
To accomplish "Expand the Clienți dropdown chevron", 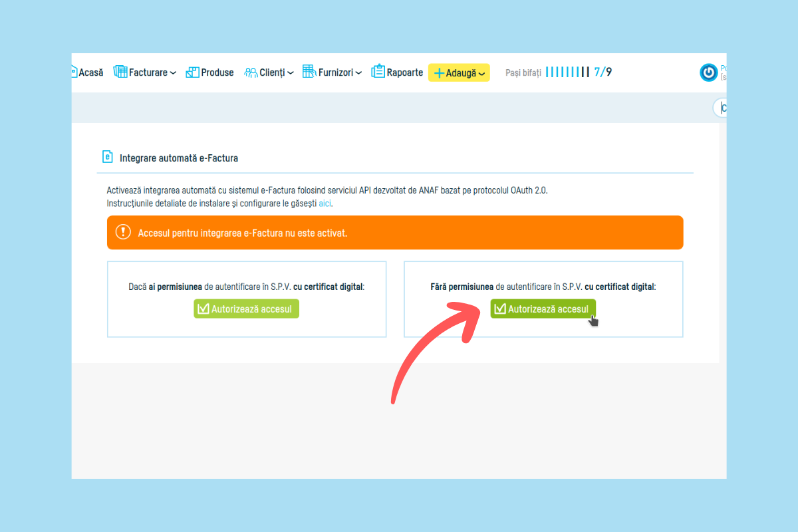I will coord(290,73).
